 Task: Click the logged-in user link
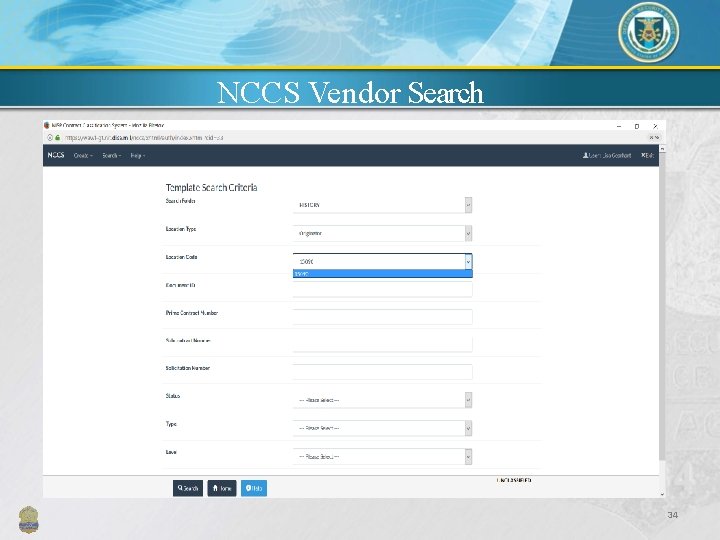[x=607, y=156]
